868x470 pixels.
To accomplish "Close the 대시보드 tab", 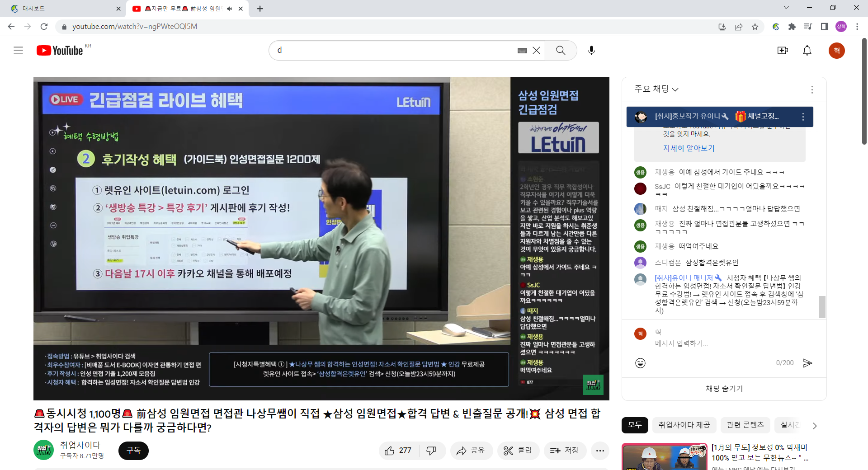I will click(118, 9).
